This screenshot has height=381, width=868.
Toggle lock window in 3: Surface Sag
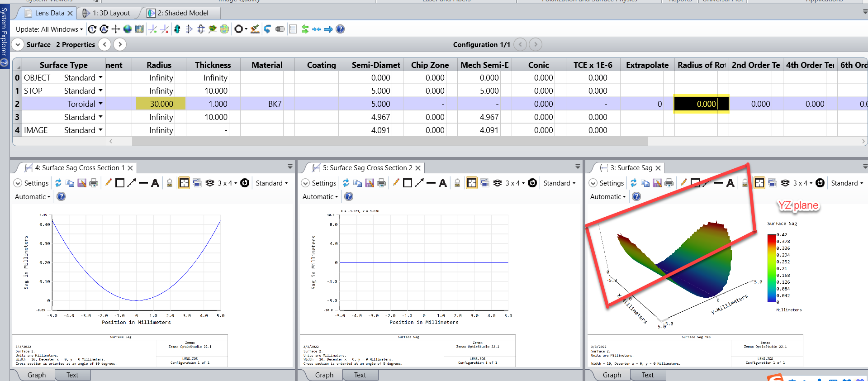tap(745, 183)
